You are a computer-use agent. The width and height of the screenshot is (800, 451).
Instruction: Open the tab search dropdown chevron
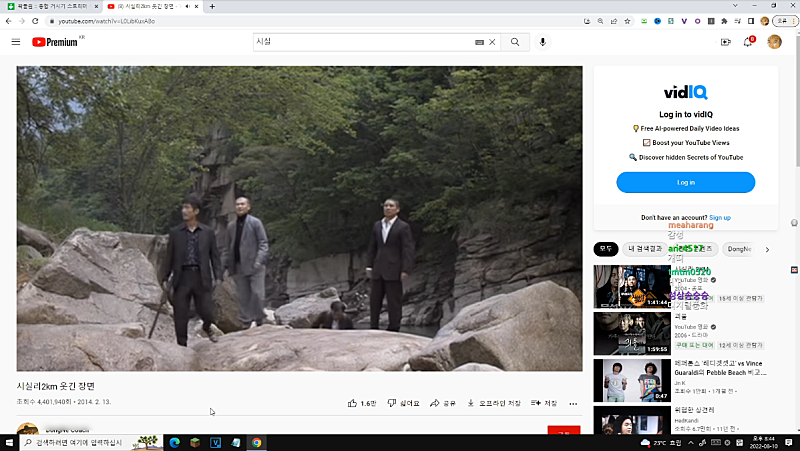[x=735, y=6]
